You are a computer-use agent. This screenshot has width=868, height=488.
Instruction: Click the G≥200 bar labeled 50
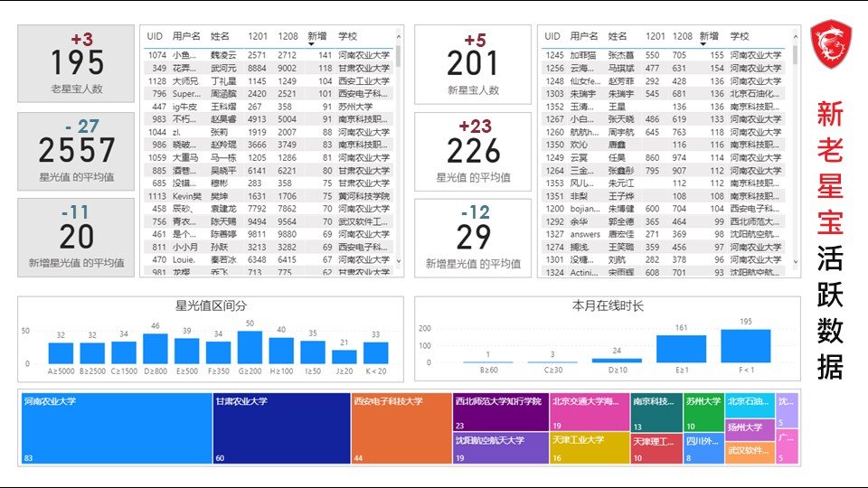coord(250,347)
